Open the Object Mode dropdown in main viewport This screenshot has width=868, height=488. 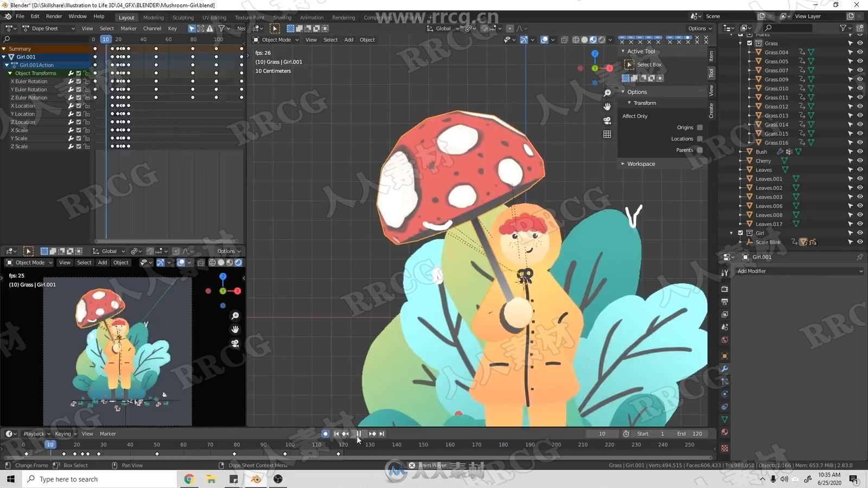(276, 40)
